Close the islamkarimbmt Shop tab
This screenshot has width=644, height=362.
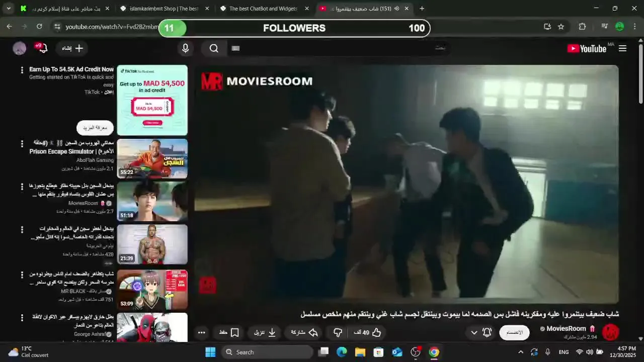[206, 9]
